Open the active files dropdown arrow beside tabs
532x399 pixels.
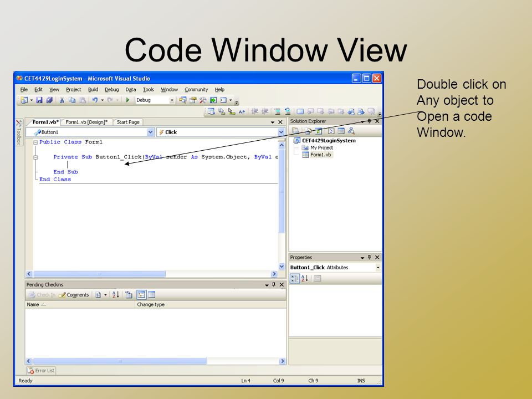click(273, 122)
